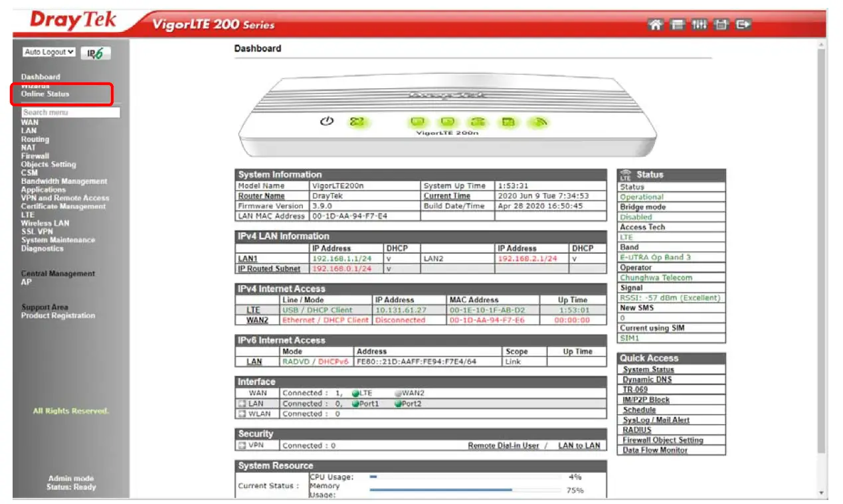Click the green Port1 status dot
This screenshot has height=504, width=843.
click(355, 404)
